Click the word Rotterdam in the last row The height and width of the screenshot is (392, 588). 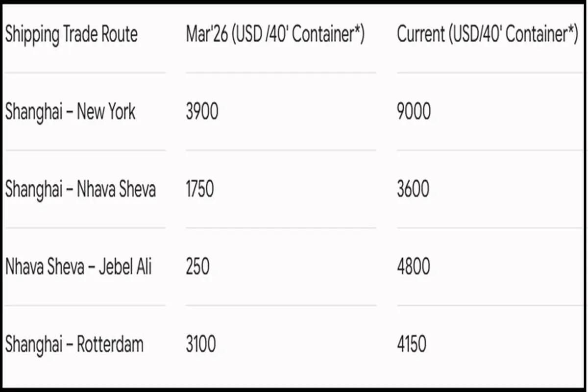tap(110, 344)
